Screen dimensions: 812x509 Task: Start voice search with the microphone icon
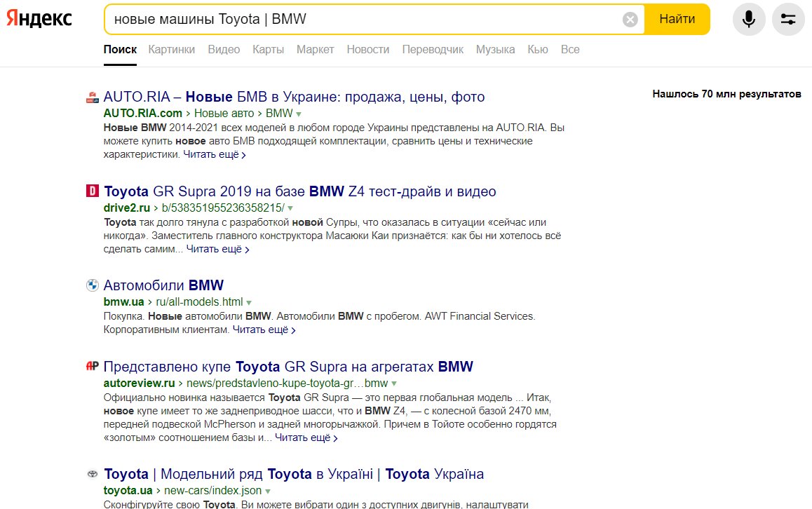748,19
